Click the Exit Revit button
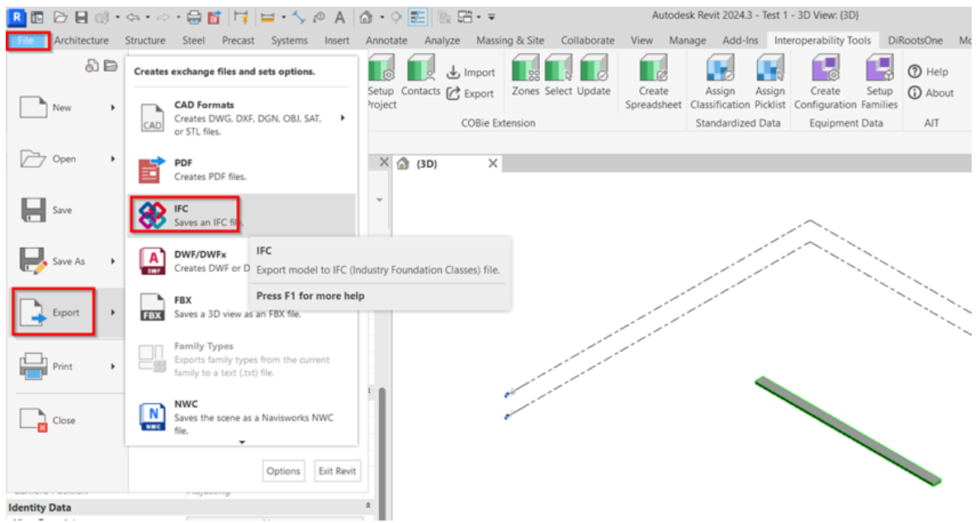Image resolution: width=980 pixels, height=523 pixels. pyautogui.click(x=338, y=471)
